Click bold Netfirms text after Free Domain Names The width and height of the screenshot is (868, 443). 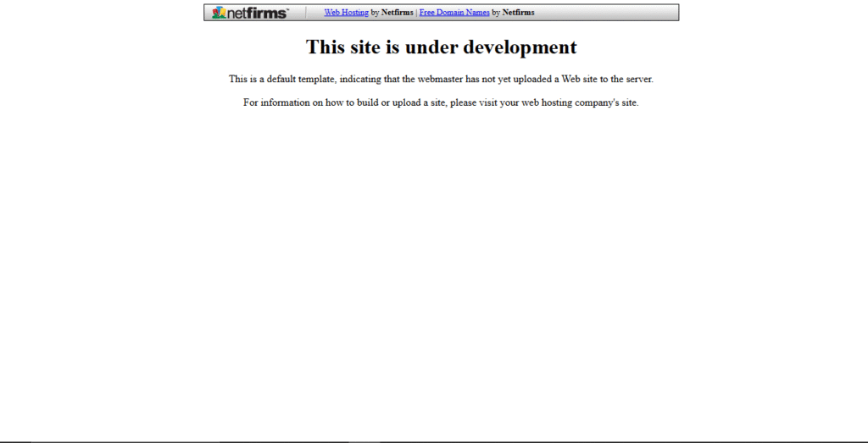[518, 13]
